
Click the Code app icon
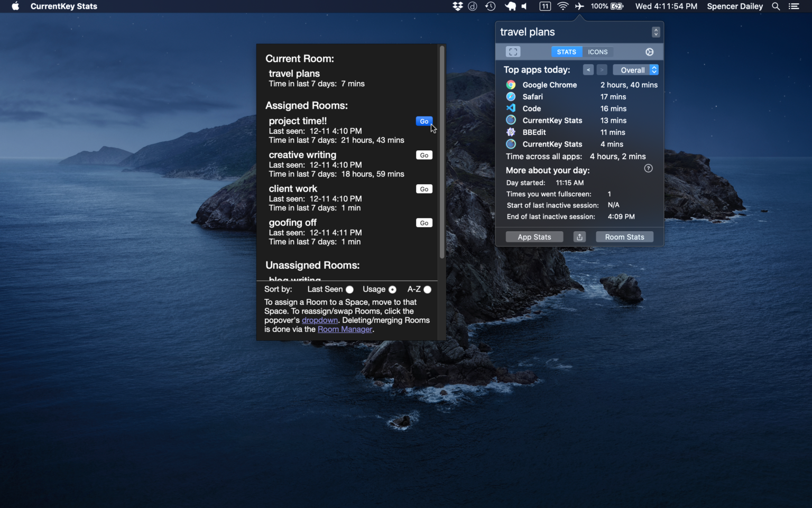[511, 108]
